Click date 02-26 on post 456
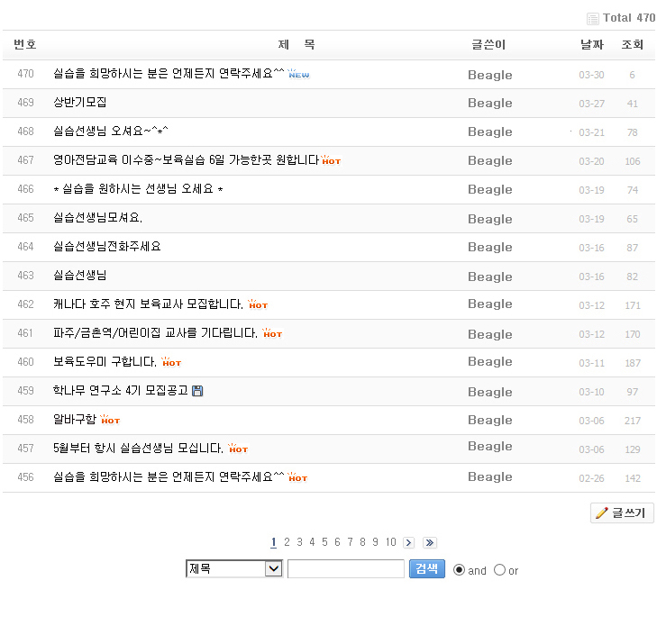This screenshot has width=666, height=644. pos(592,478)
